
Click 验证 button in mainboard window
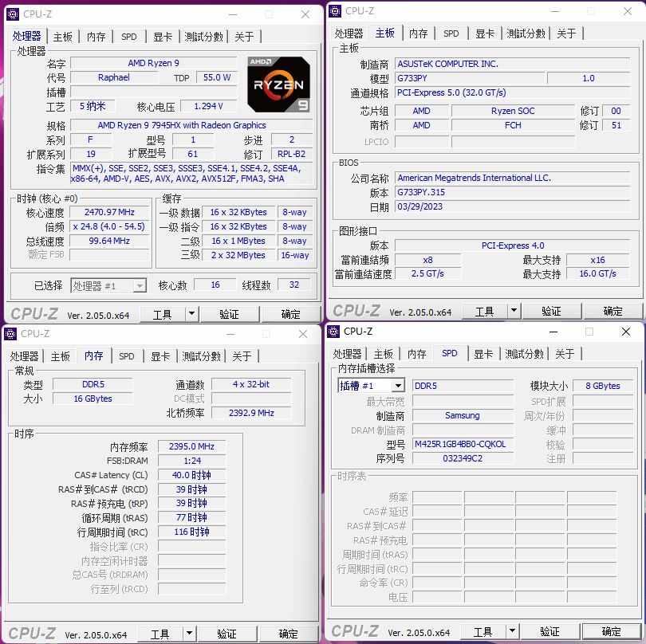click(551, 311)
